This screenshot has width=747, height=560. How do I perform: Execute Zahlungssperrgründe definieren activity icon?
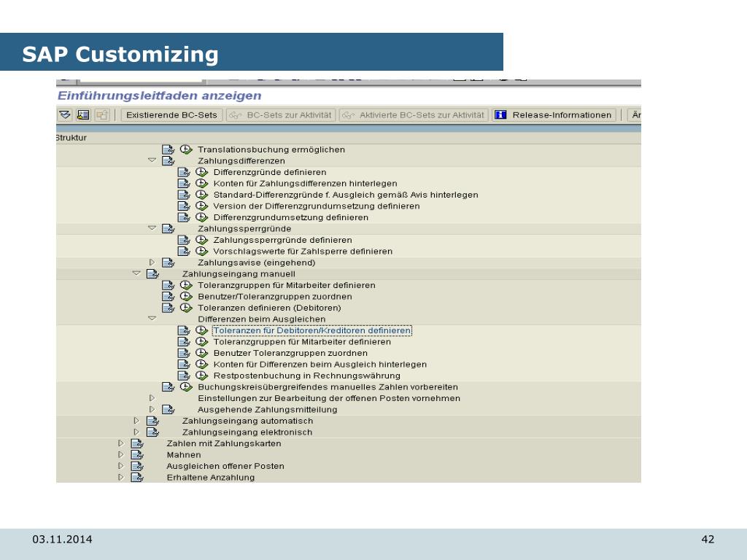(201, 240)
